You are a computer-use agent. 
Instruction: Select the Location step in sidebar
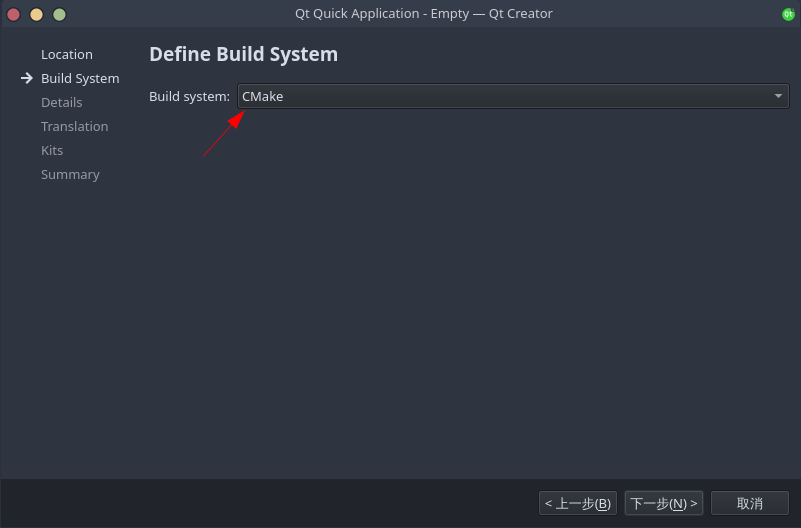click(67, 54)
